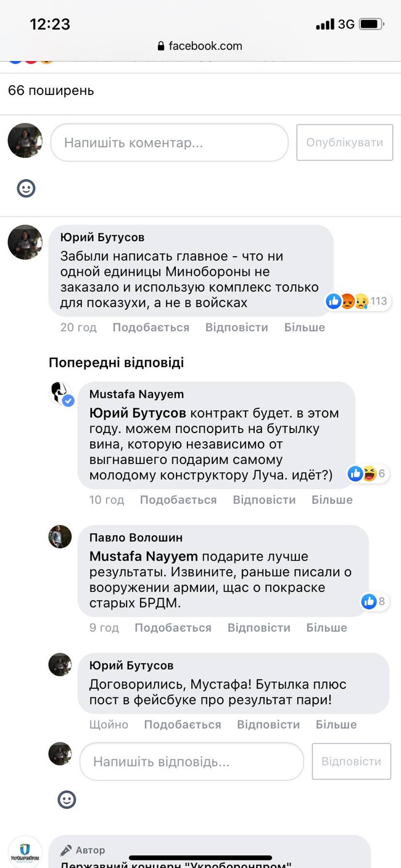Click the Укроборонпром page avatar at bottom
The height and width of the screenshot is (868, 401).
(x=24, y=850)
